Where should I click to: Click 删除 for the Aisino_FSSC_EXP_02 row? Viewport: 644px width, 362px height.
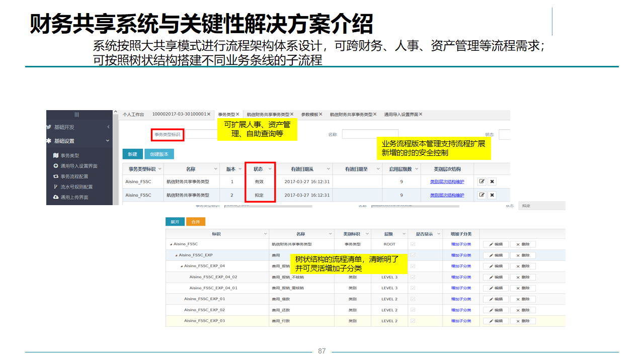click(523, 310)
